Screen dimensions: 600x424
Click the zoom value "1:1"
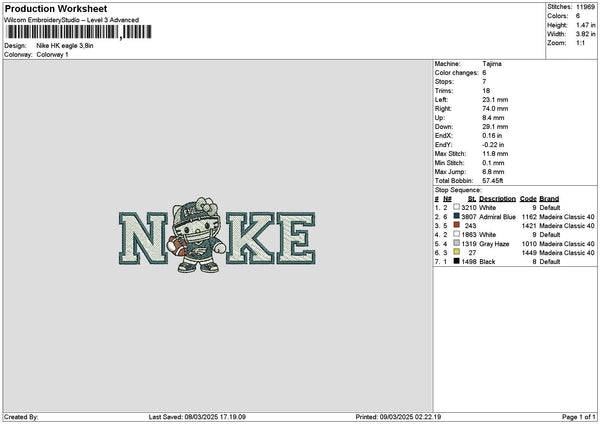580,43
